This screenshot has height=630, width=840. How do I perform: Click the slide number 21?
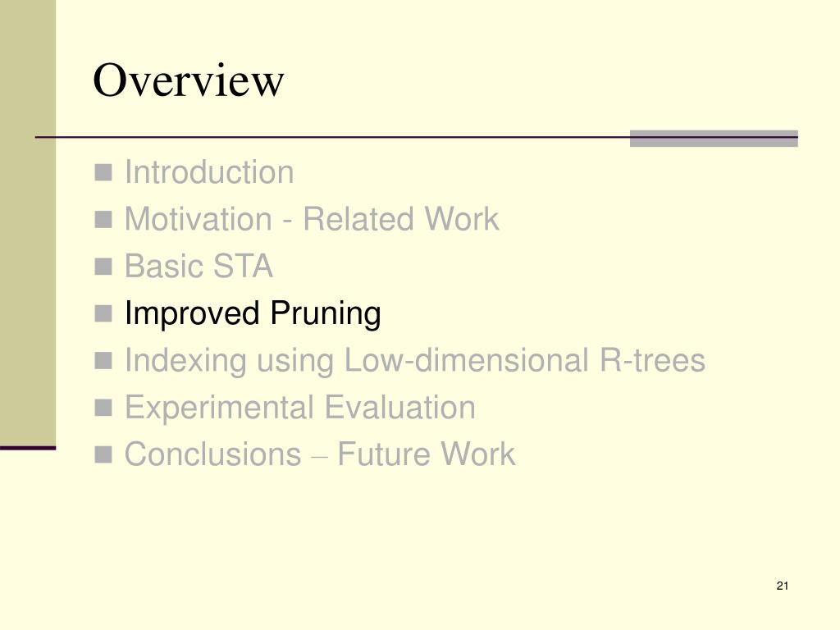tap(782, 586)
